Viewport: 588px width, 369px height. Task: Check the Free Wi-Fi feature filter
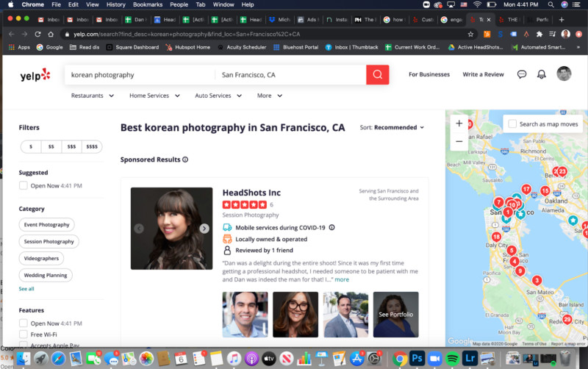pos(24,334)
